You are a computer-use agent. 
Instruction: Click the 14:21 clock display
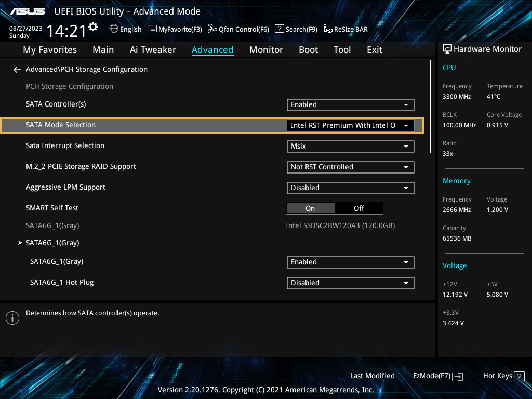tap(66, 31)
